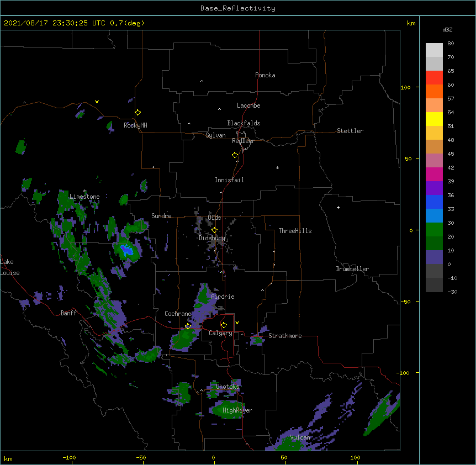Image resolution: width=476 pixels, height=465 pixels.
Task: Click the Vulcan label
Action: [300, 437]
